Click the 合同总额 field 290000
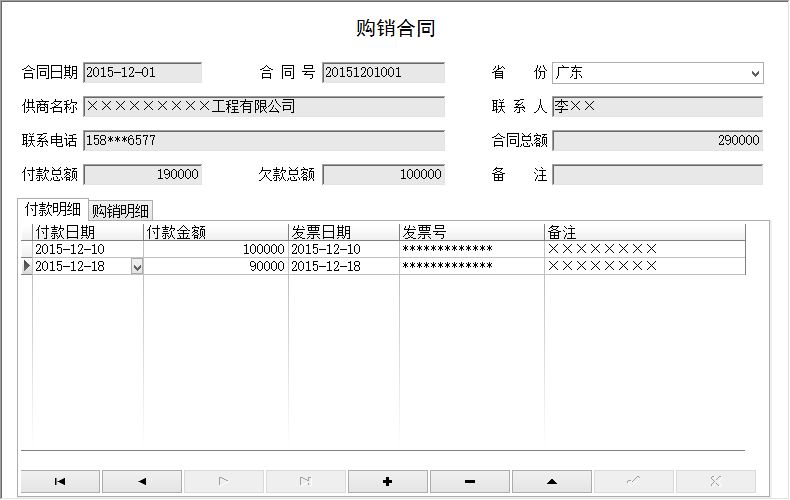This screenshot has height=500, width=790. point(657,141)
